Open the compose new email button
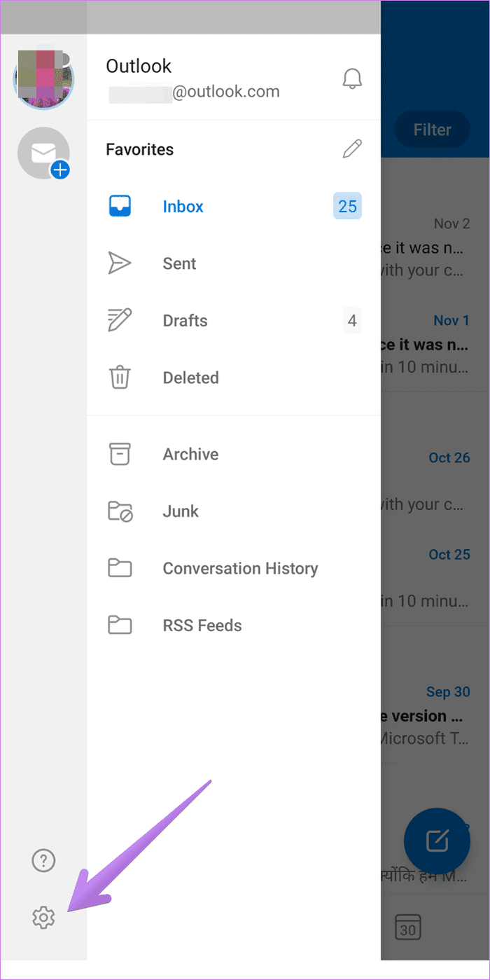The width and height of the screenshot is (490, 980). click(x=437, y=841)
